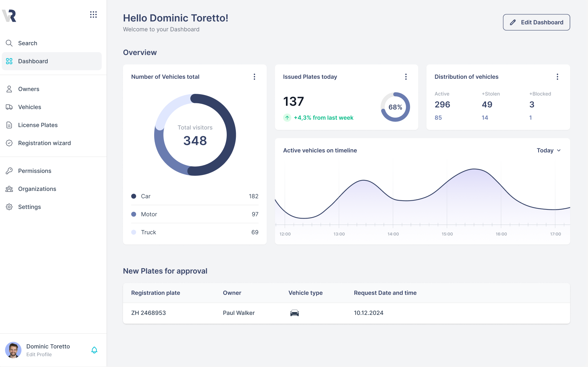Click the car vehicle type icon
Image resolution: width=588 pixels, height=367 pixels.
click(294, 313)
